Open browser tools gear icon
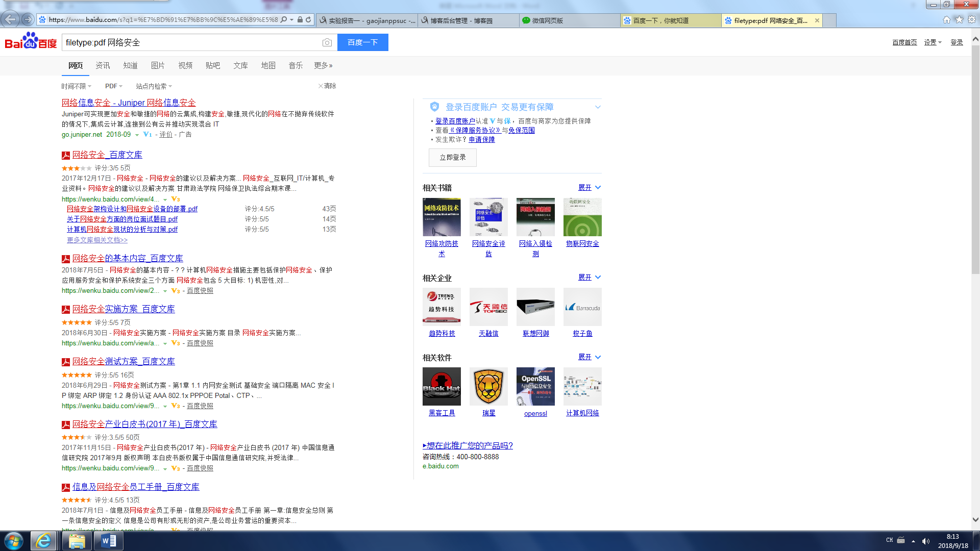Screen dimensions: 980x551 pyautogui.click(x=972, y=20)
